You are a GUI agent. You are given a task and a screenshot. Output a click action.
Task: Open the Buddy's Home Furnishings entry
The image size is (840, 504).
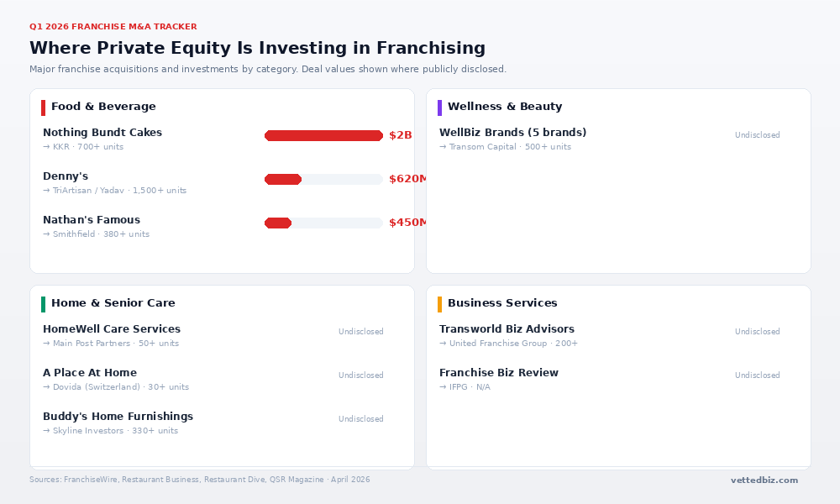pyautogui.click(x=118, y=416)
